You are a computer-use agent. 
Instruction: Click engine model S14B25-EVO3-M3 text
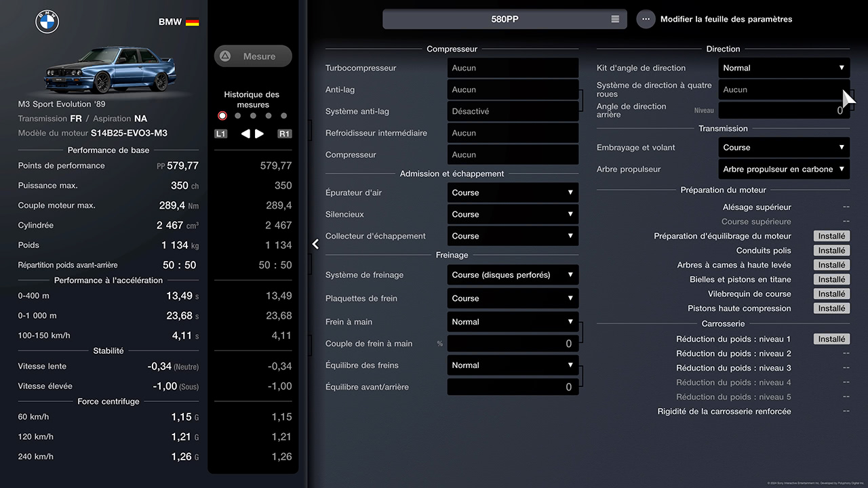click(129, 133)
